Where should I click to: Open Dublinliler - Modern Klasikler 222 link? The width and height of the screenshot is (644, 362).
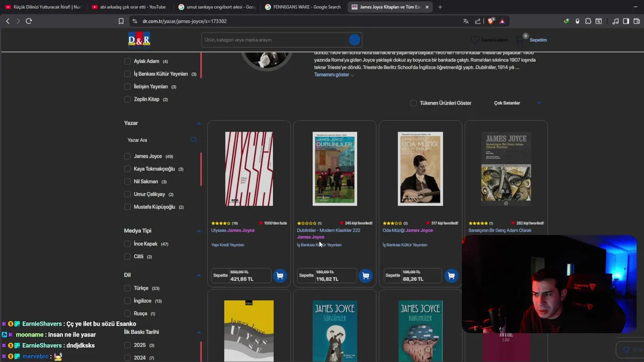click(329, 230)
